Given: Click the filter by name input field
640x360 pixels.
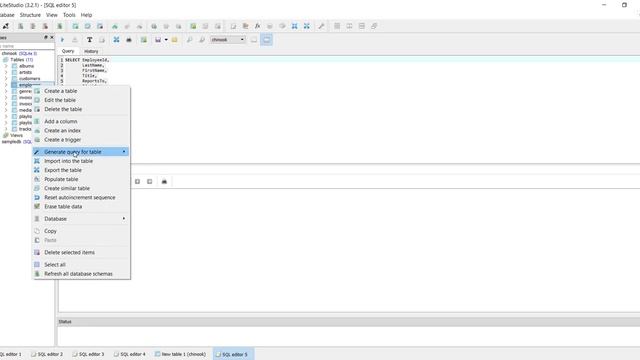Looking at the screenshot, I should 26,46.
